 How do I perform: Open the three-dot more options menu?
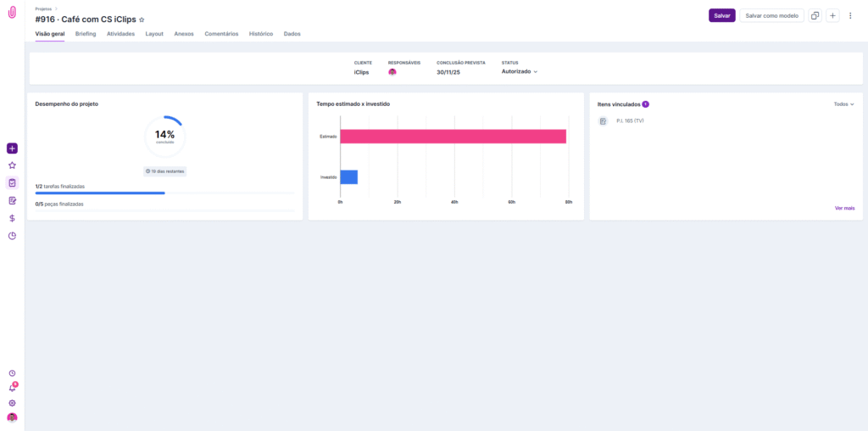[x=850, y=15]
